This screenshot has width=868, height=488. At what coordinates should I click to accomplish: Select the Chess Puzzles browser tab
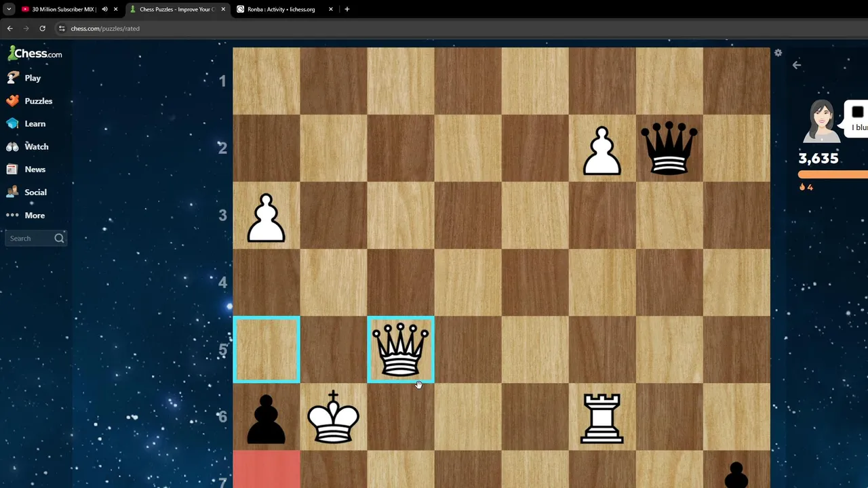click(178, 9)
